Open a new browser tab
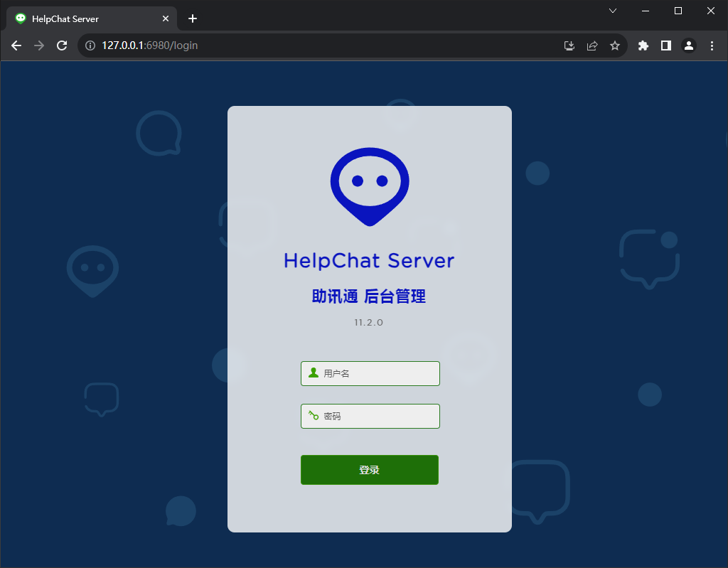This screenshot has height=568, width=728. pos(193,18)
